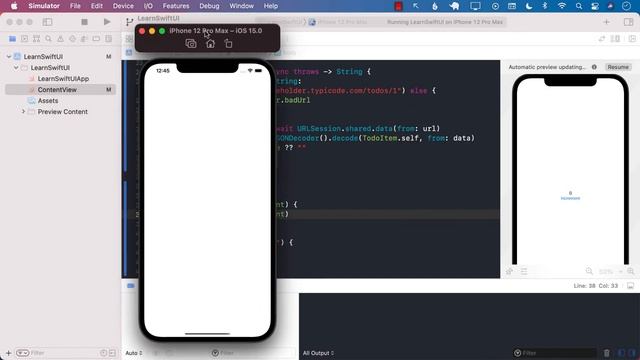Tap the Simulator Home button icon
This screenshot has height=360, width=640.
(210, 43)
